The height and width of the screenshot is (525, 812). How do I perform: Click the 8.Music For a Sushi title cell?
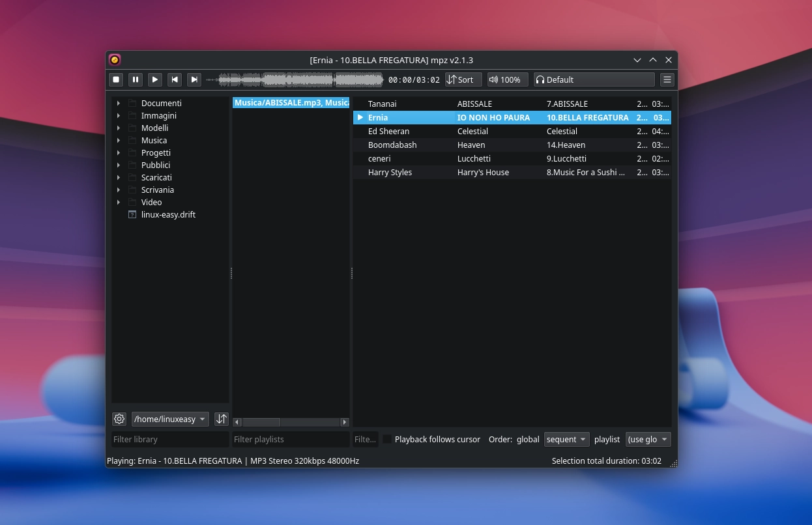[x=586, y=172]
